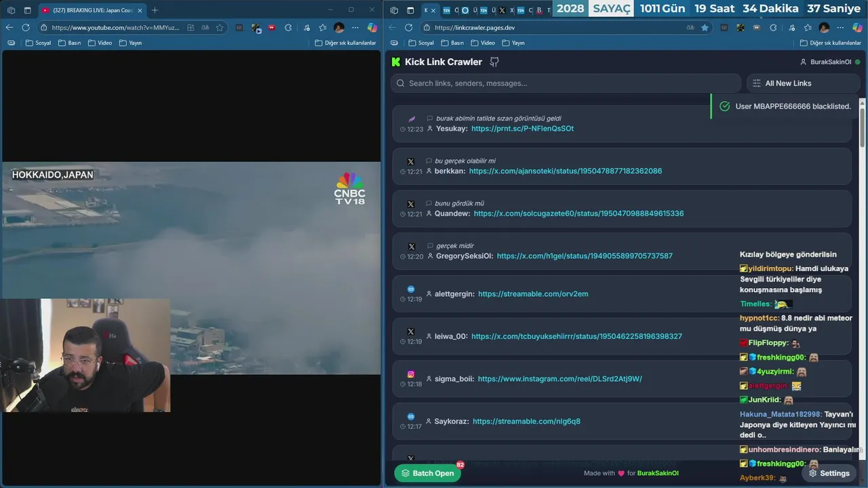Image resolution: width=868 pixels, height=488 pixels.
Task: Click the X platform icon on Quandew's row
Action: click(x=411, y=204)
